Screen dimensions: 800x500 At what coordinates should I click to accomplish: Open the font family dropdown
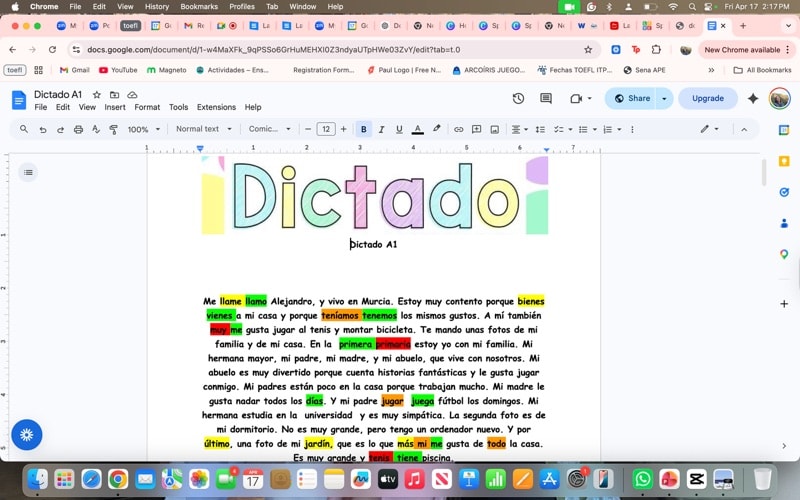[x=269, y=129]
